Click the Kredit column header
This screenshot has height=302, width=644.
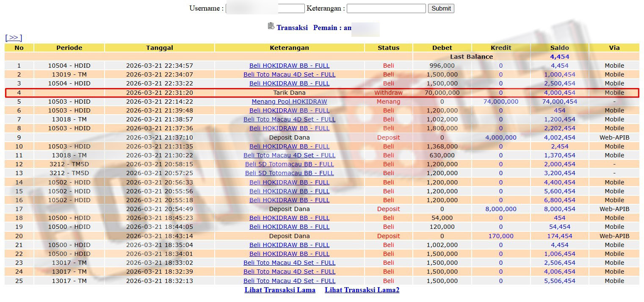pos(501,48)
